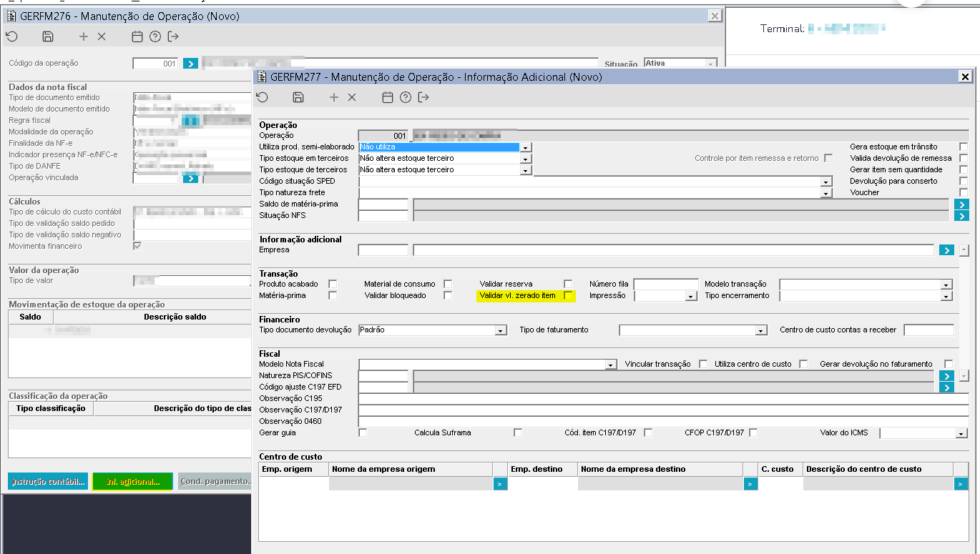Toggle Material de consumo checkbox

448,284
